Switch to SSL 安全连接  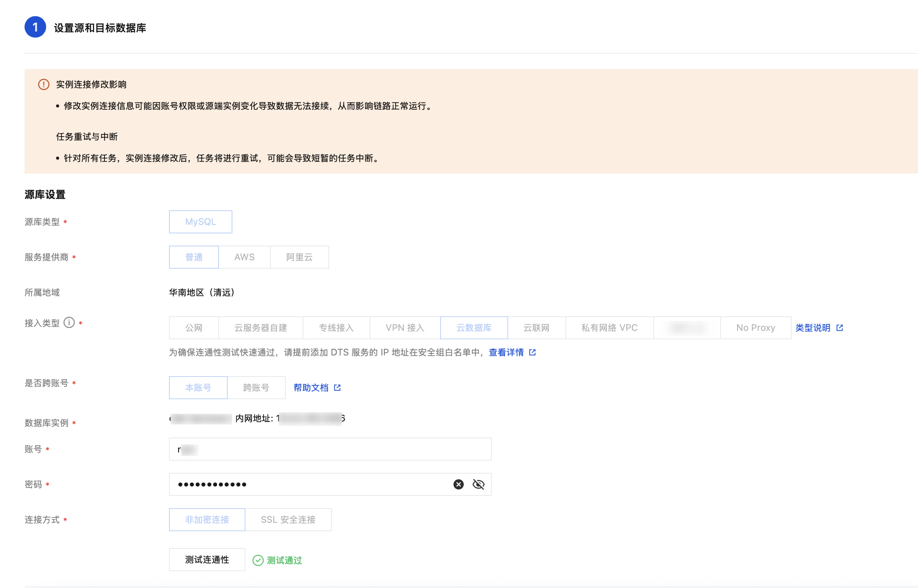288,520
